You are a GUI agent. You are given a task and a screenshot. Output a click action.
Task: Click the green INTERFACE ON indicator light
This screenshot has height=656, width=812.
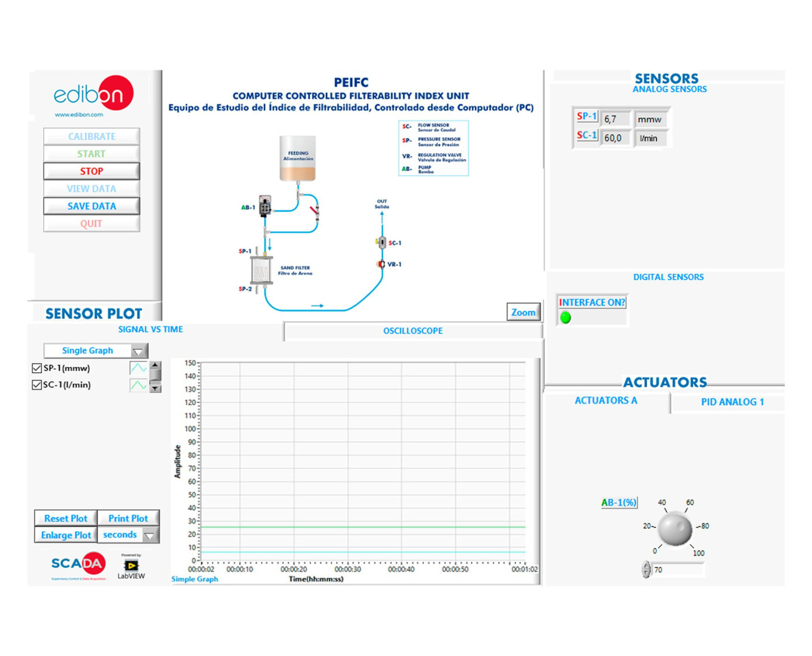[565, 318]
